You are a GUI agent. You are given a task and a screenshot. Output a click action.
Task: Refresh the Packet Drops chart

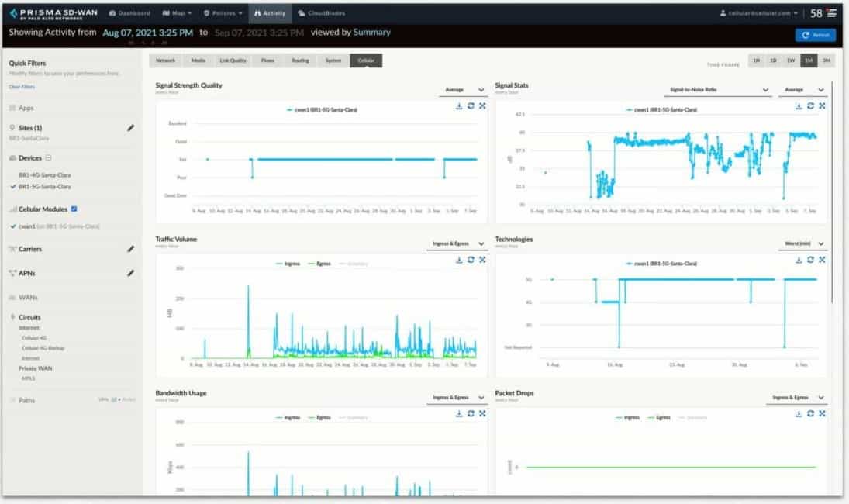[x=810, y=413]
